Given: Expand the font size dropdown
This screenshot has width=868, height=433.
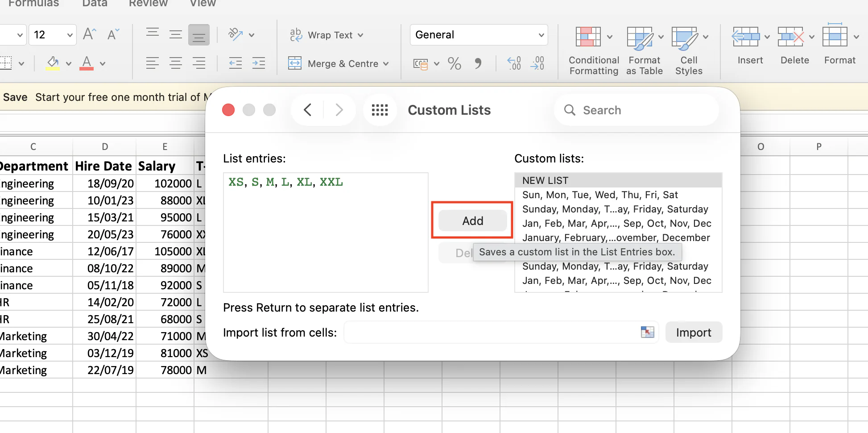Looking at the screenshot, I should (x=70, y=35).
